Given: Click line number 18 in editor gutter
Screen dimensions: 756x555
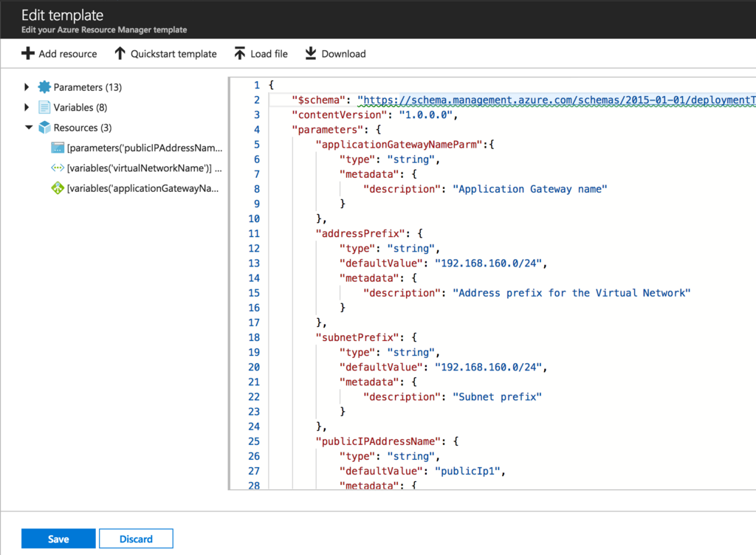Looking at the screenshot, I should [254, 338].
